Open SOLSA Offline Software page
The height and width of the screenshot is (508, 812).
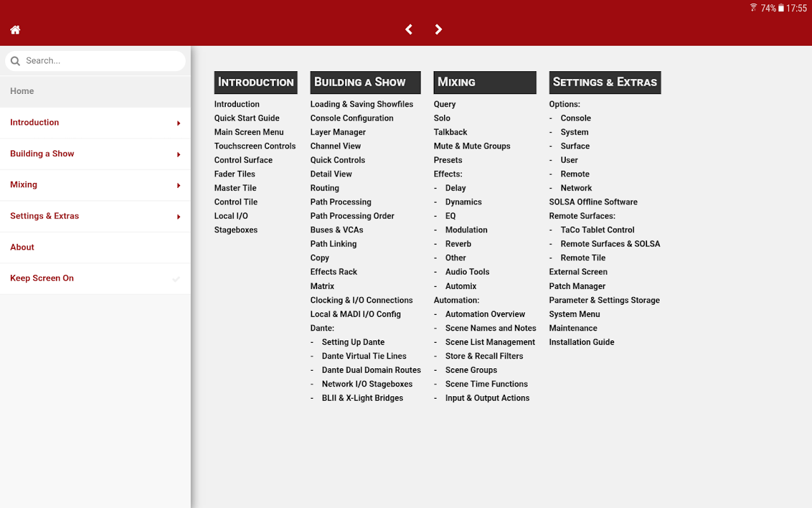(x=593, y=202)
